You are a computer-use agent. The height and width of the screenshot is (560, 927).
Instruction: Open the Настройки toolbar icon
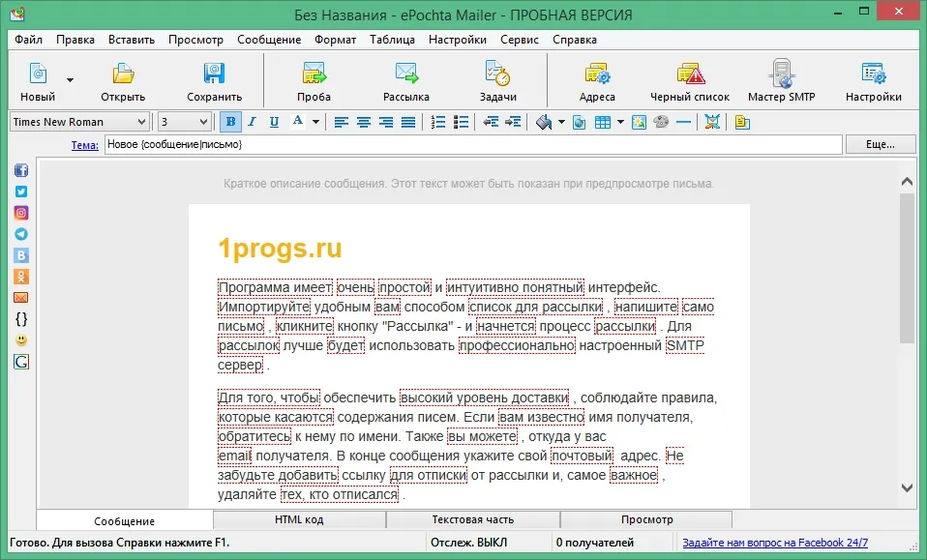point(873,74)
